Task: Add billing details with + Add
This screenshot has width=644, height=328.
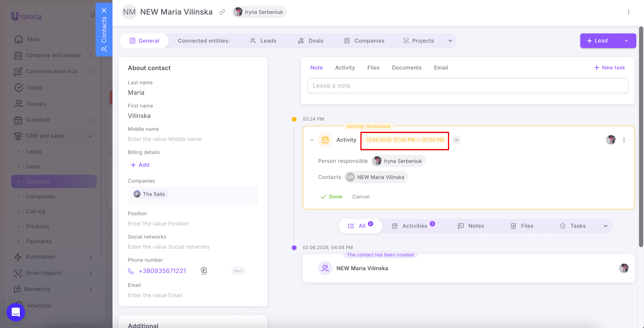Action: tap(140, 165)
